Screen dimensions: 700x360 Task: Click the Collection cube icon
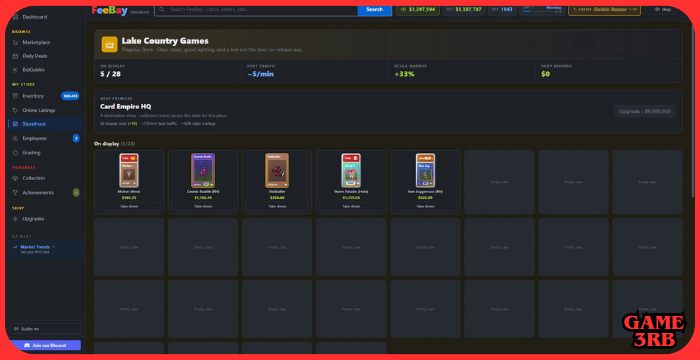(15, 178)
